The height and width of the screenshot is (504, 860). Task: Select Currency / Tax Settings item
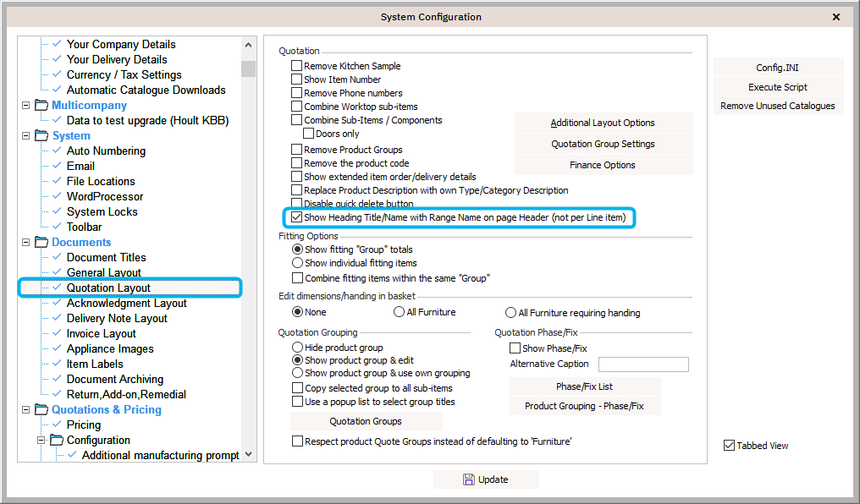pos(124,74)
